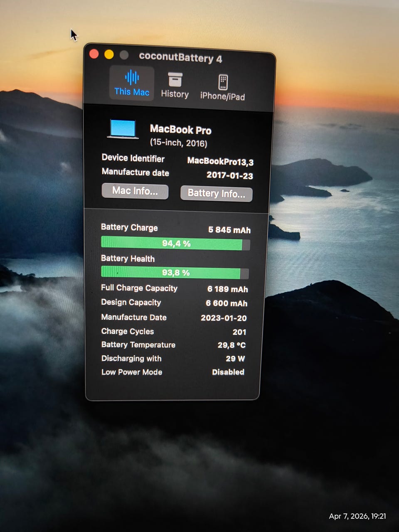Close the coconutBattery window

(x=94, y=54)
